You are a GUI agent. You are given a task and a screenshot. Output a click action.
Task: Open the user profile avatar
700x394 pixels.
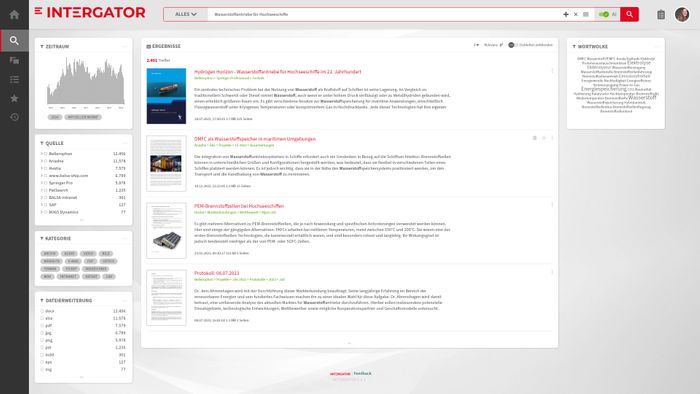click(x=682, y=15)
